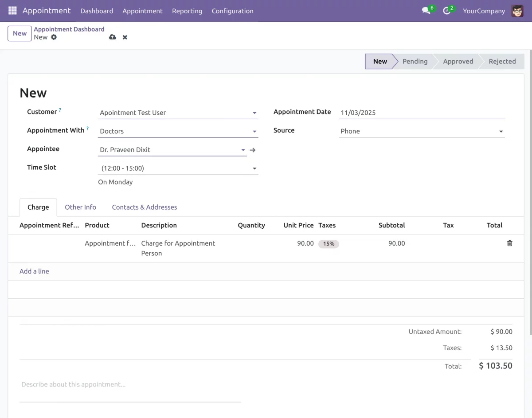
Task: Discard changes with the X icon
Action: tap(125, 37)
